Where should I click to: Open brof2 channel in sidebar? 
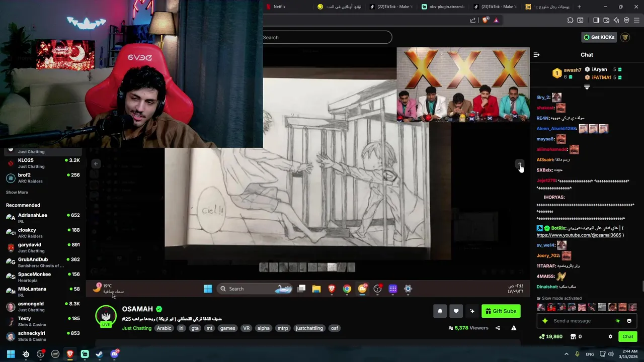click(x=43, y=178)
